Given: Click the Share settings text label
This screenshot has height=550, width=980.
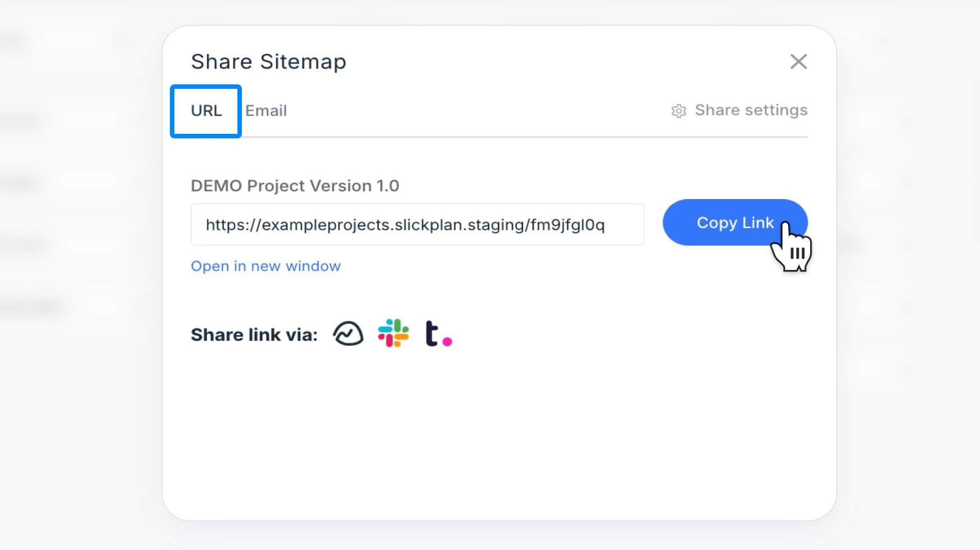Looking at the screenshot, I should (x=751, y=110).
